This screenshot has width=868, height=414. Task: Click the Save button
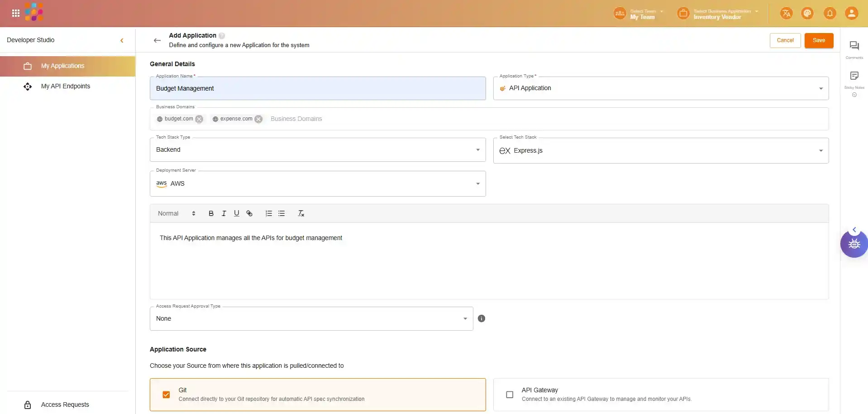pyautogui.click(x=819, y=40)
